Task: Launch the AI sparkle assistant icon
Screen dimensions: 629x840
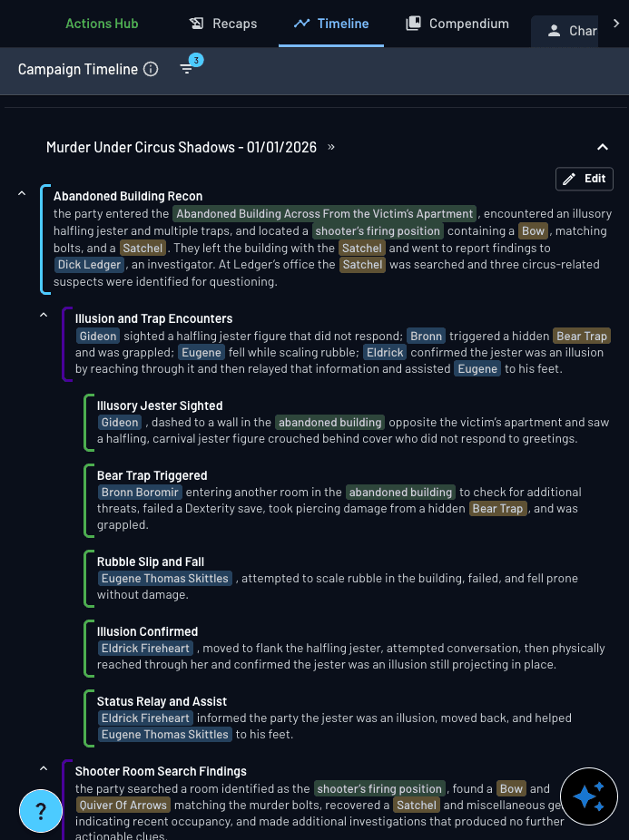Action: pos(589,796)
